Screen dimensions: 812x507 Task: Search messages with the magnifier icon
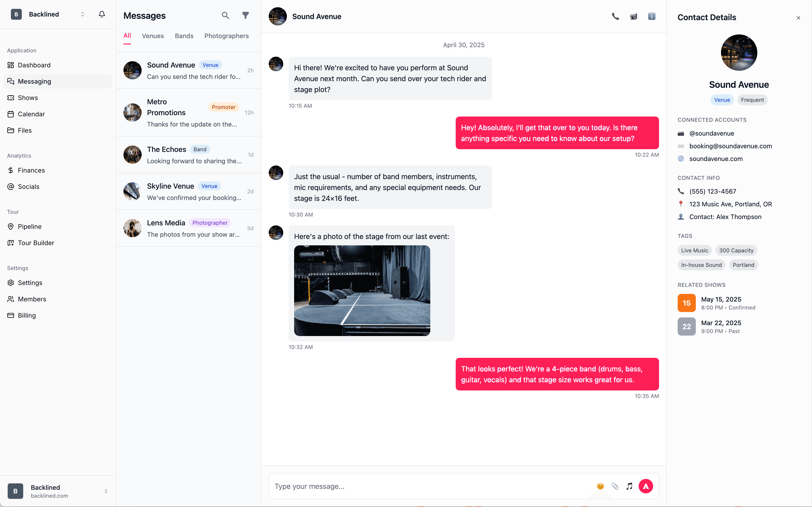coord(226,15)
